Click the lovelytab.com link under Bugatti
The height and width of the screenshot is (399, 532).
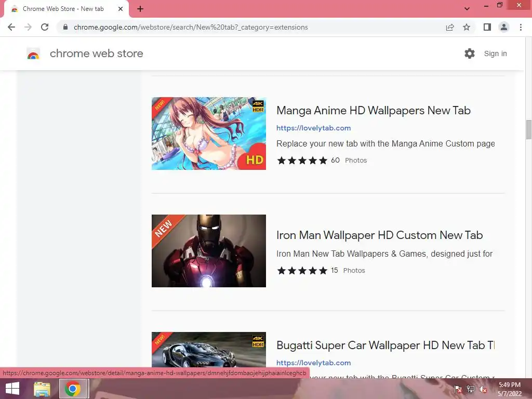click(x=313, y=363)
